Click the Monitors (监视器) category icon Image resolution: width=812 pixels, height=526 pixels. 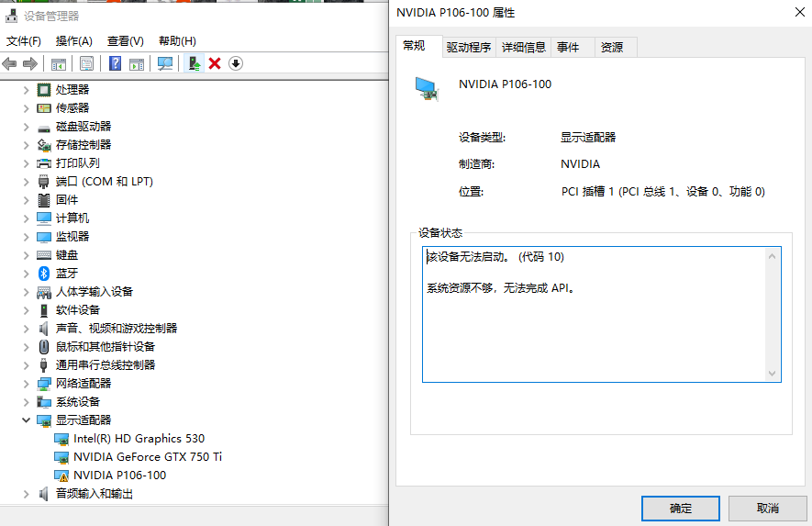click(44, 238)
